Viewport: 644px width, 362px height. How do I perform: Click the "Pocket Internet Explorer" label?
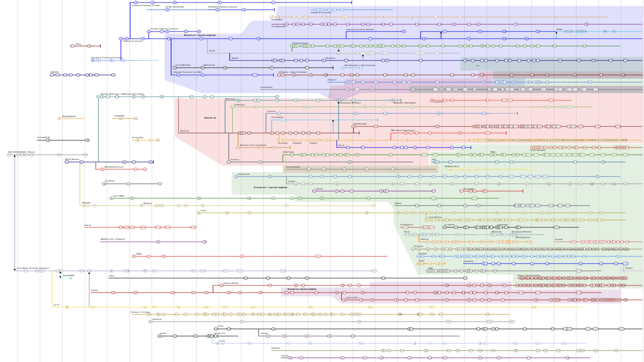click(164, 29)
